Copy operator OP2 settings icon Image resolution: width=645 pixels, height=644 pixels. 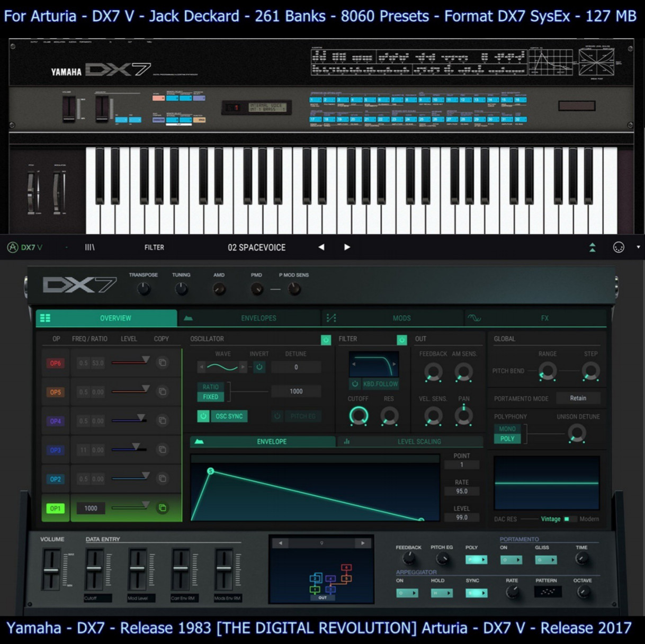163,479
